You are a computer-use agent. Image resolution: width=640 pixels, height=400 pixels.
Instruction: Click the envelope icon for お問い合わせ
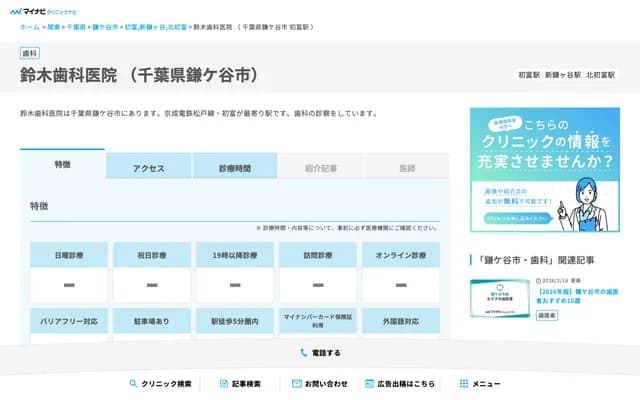point(297,383)
